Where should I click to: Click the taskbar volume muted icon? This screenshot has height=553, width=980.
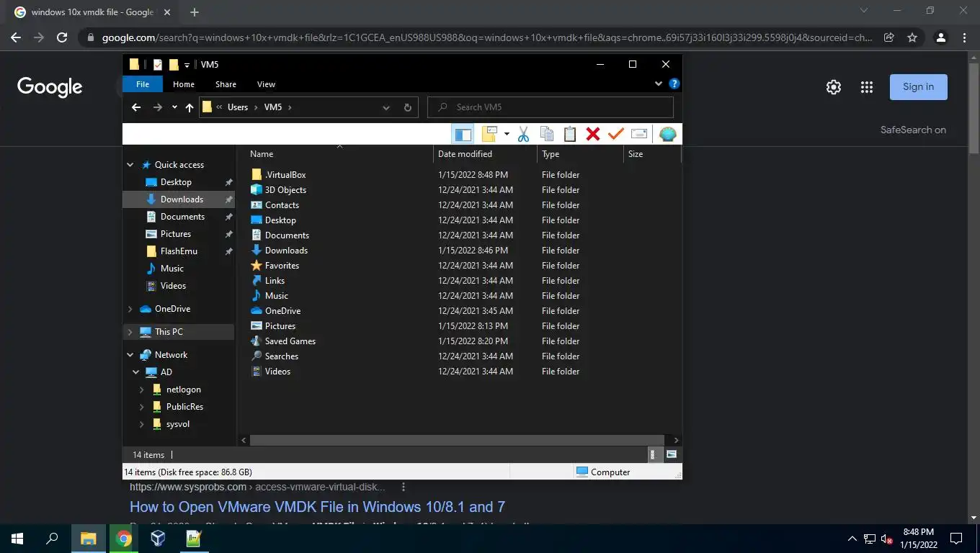[x=887, y=538]
